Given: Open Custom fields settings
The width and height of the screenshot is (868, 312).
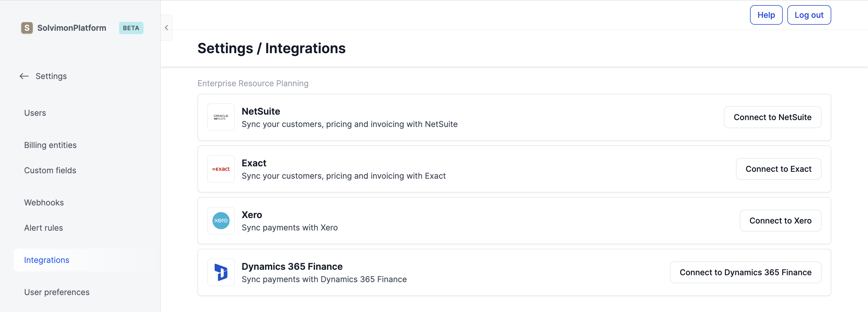Looking at the screenshot, I should tap(50, 170).
